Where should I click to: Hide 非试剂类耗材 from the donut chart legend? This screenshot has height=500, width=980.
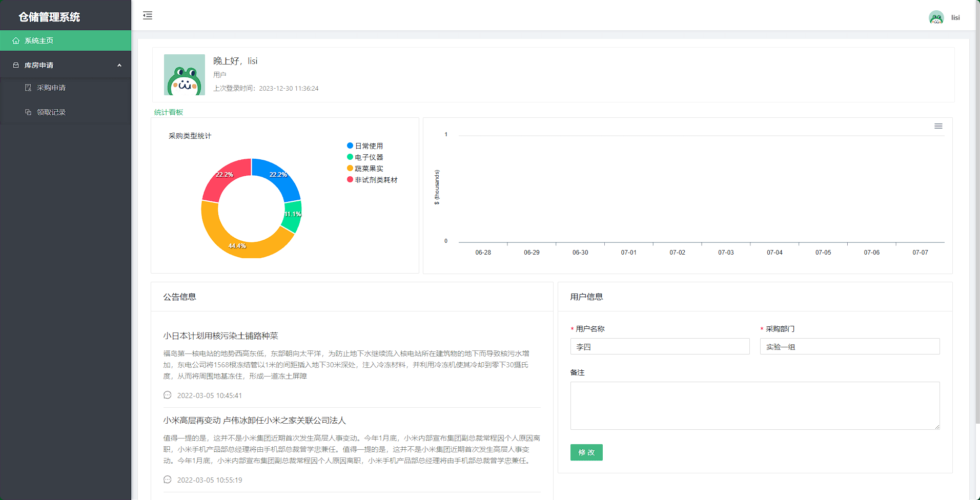click(x=373, y=179)
